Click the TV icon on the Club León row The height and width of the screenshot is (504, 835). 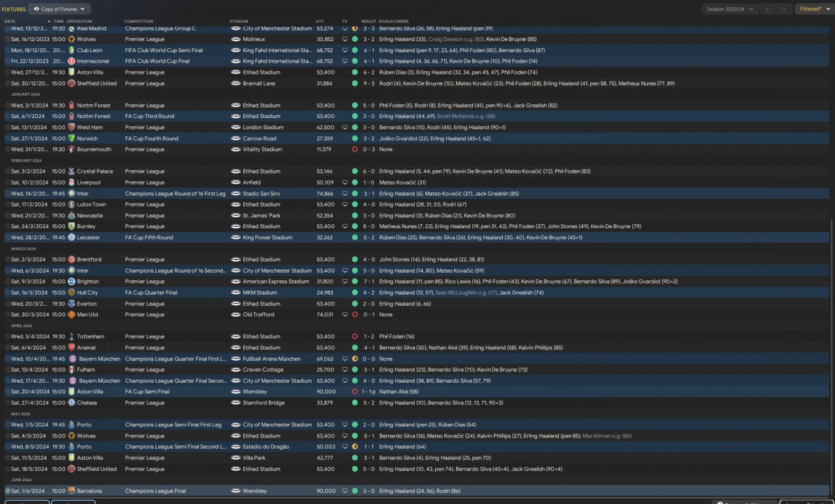pyautogui.click(x=345, y=50)
